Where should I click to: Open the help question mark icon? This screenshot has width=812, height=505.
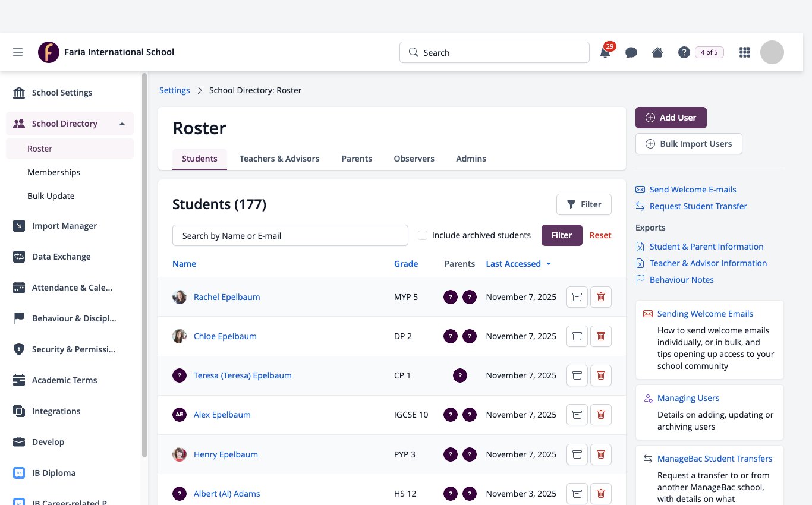(684, 52)
